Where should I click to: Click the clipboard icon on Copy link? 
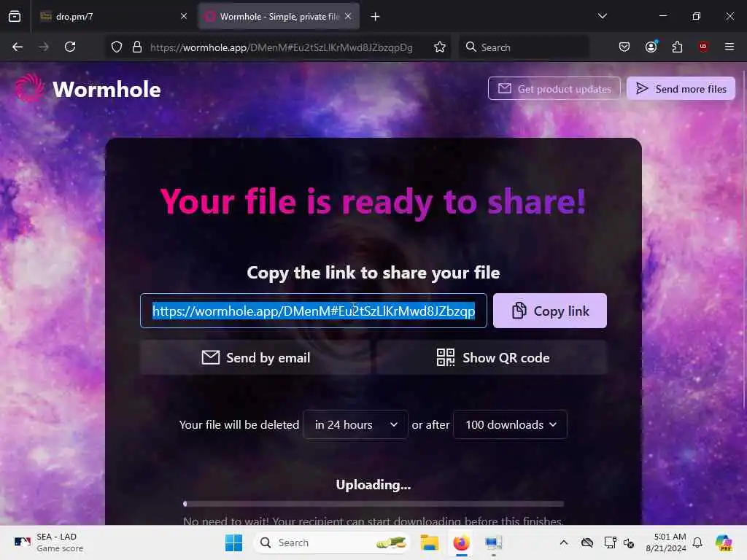[x=519, y=311]
